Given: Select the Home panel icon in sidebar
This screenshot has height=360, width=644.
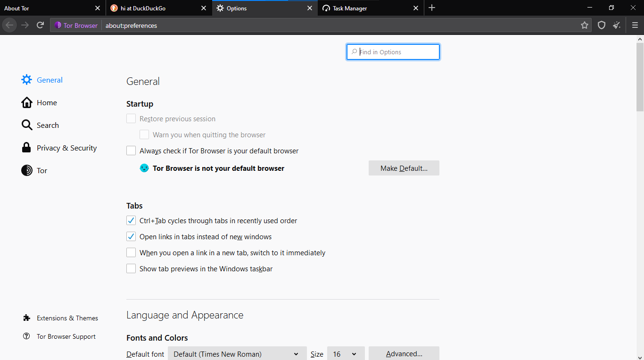Looking at the screenshot, I should tap(27, 102).
